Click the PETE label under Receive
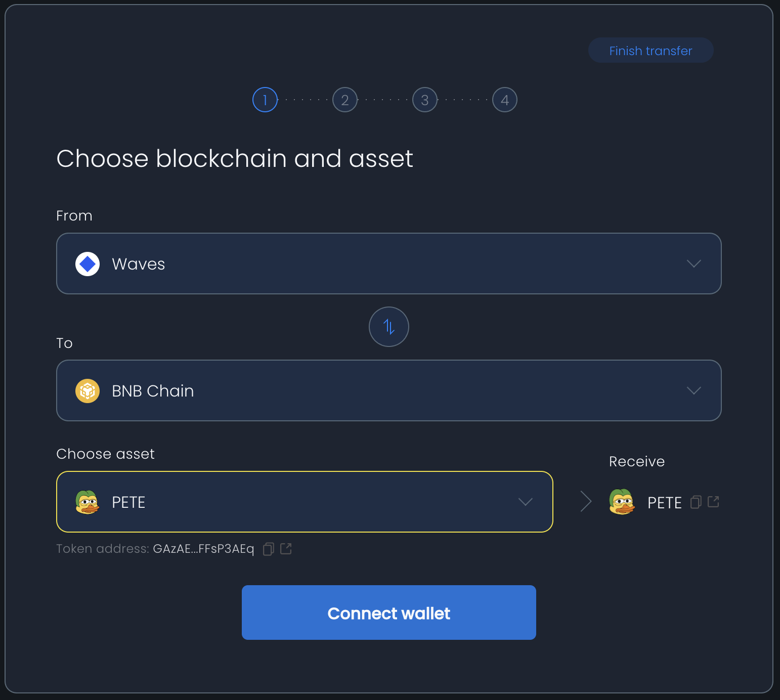Viewport: 780px width, 700px height. (665, 503)
